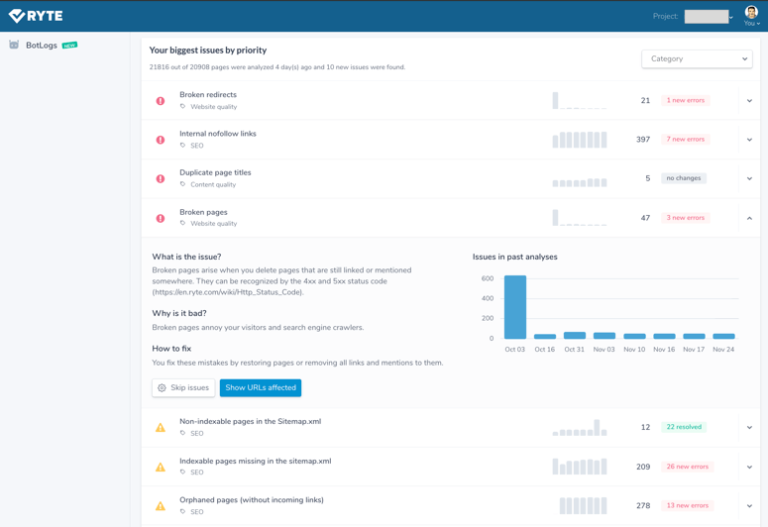
Task: Click the Internal nofollow links sparkline
Action: point(579,140)
